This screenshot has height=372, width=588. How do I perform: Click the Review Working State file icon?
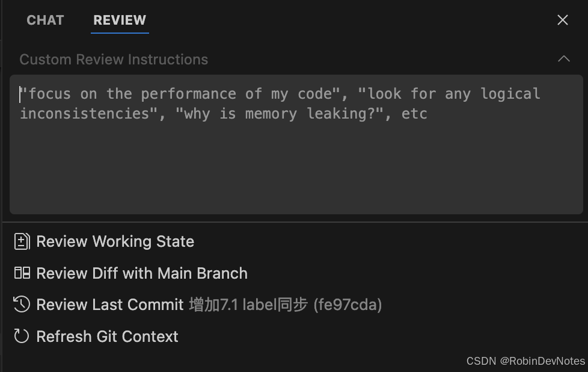22,241
